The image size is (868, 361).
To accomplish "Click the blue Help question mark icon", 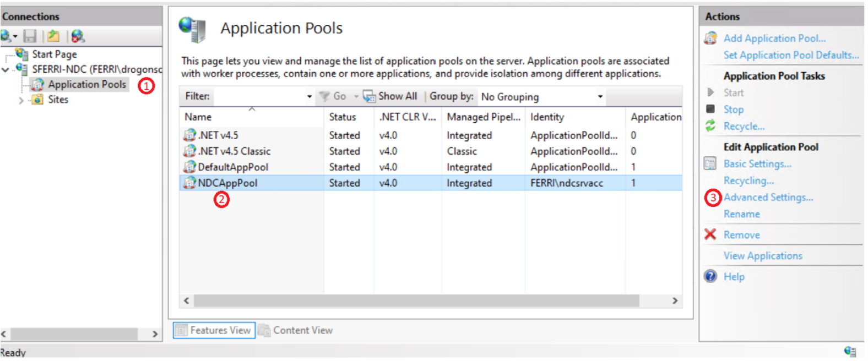I will [710, 276].
